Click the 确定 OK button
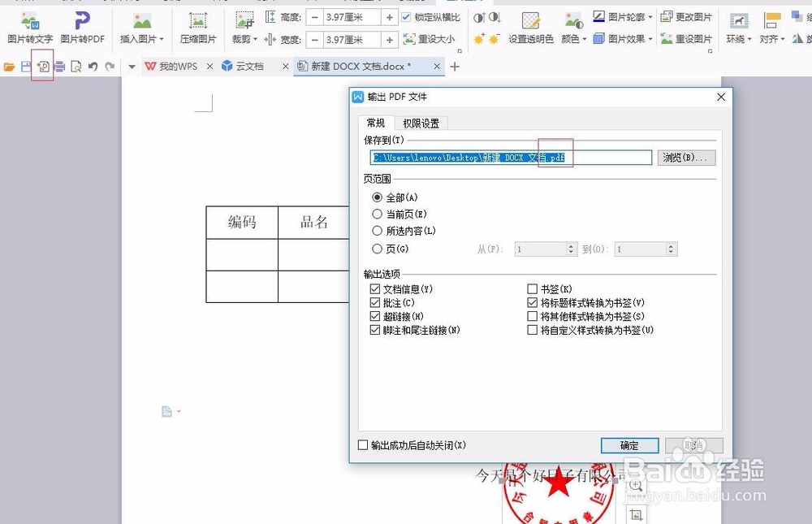 tap(630, 445)
